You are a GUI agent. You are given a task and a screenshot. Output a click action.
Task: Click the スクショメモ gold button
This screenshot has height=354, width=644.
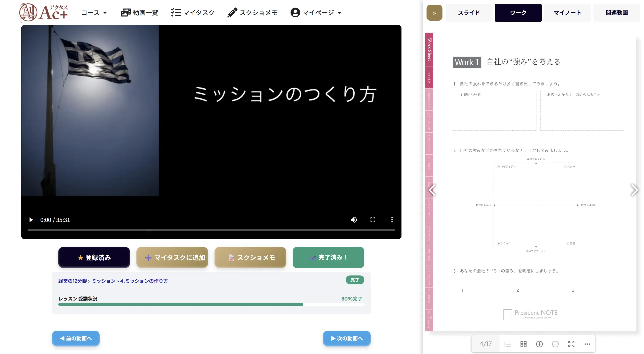[250, 257]
